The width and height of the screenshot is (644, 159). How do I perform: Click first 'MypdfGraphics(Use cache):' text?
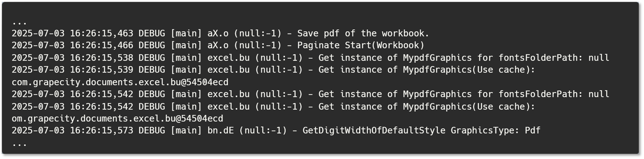point(469,70)
